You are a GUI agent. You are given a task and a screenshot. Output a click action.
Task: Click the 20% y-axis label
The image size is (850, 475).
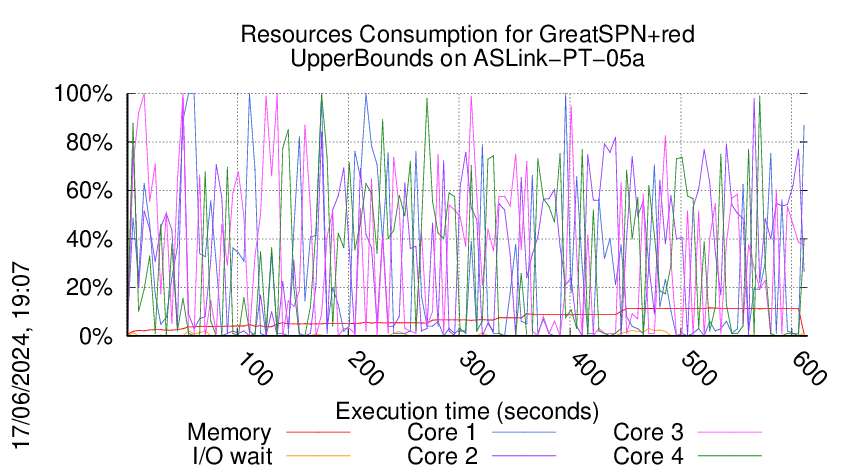tap(89, 288)
